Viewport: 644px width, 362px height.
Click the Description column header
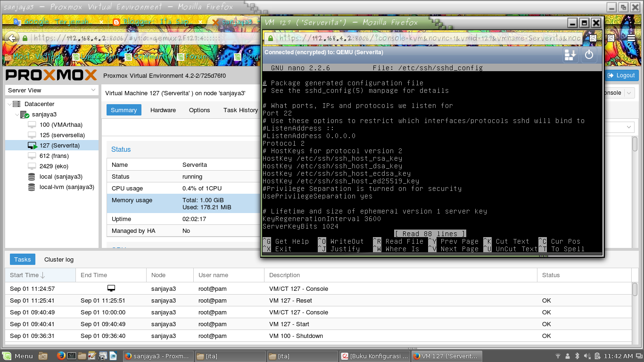tap(400, 275)
